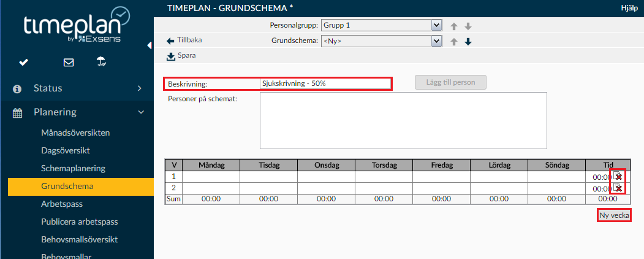Click the up arrow next to Grundschema dropdown
The width and height of the screenshot is (644, 259).
click(x=454, y=42)
